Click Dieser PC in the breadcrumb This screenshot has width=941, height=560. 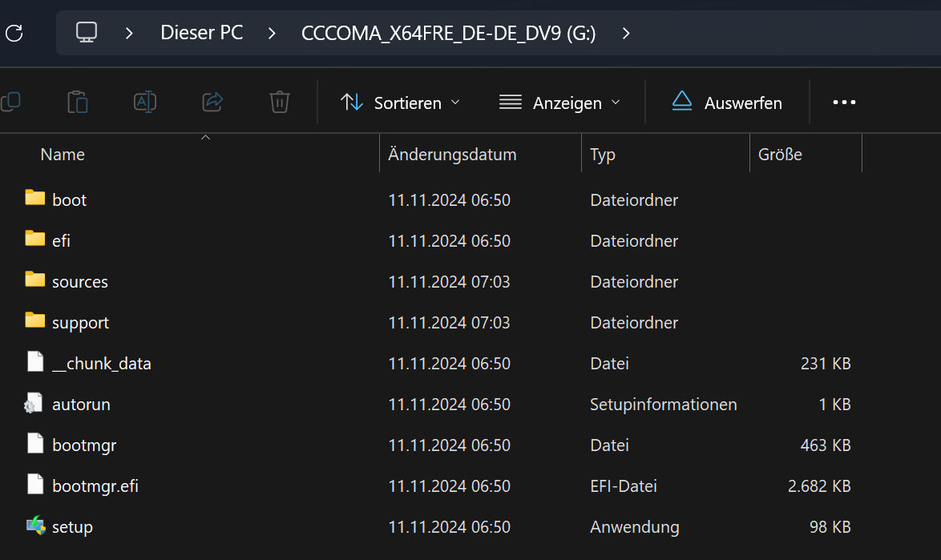pos(202,33)
